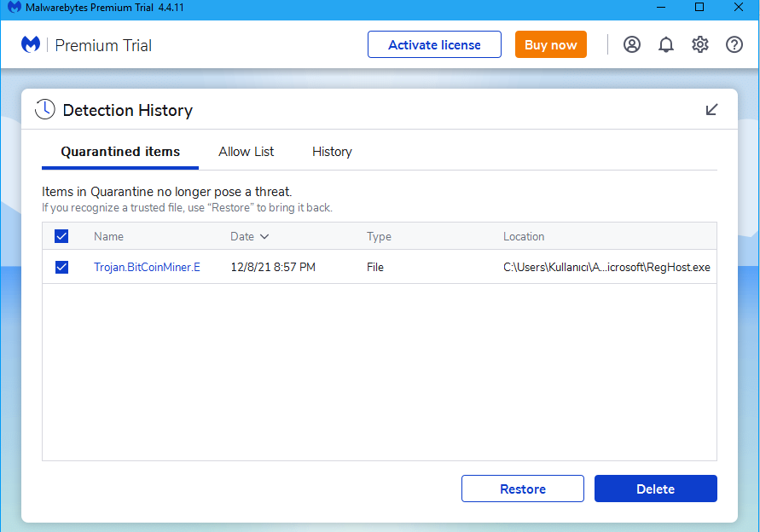Image resolution: width=760 pixels, height=532 pixels.
Task: Click the title bar Malwarebytes icon
Action: tap(15, 8)
